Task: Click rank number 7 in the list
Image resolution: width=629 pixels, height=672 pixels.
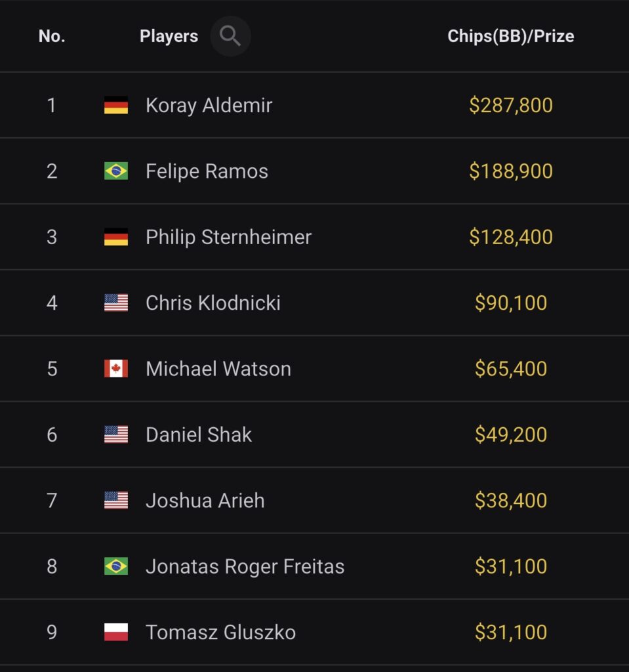Action: 52,501
